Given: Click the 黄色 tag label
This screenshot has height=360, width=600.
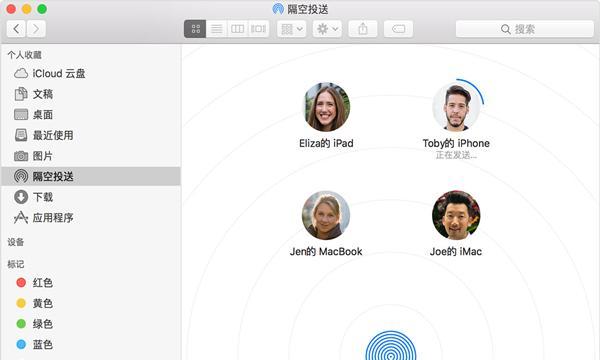Looking at the screenshot, I should point(42,303).
